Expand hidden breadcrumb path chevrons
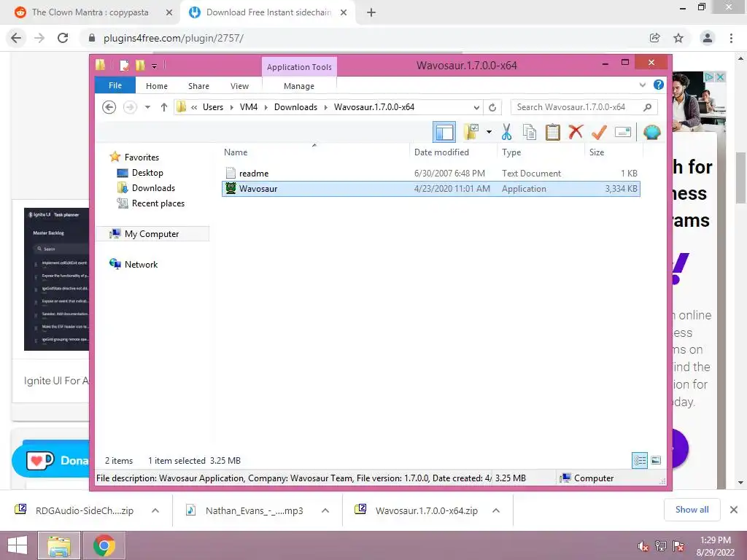Viewport: 747px width, 560px height. tap(194, 107)
